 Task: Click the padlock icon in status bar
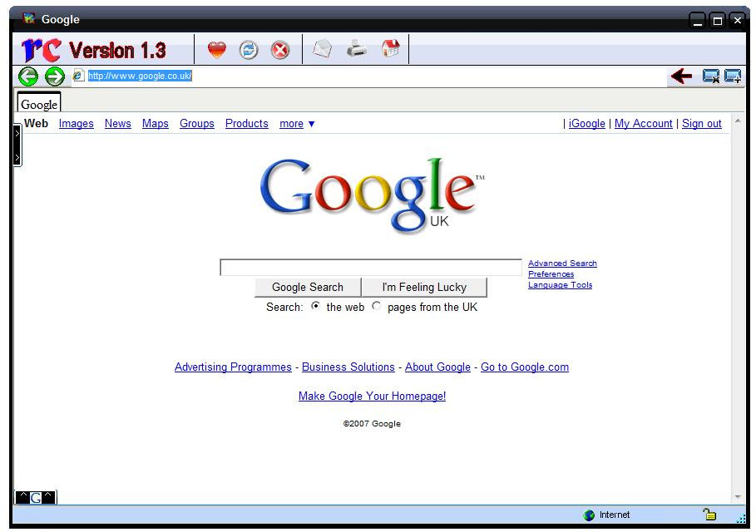pos(709,515)
